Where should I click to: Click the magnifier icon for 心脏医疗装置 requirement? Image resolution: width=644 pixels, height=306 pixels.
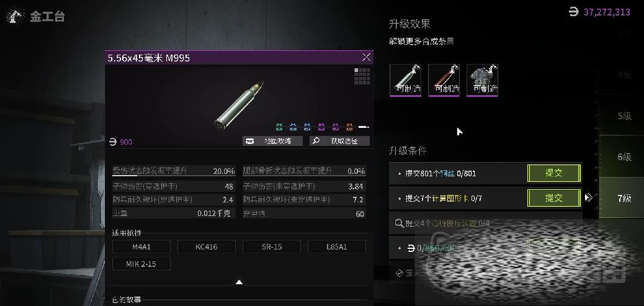[398, 223]
